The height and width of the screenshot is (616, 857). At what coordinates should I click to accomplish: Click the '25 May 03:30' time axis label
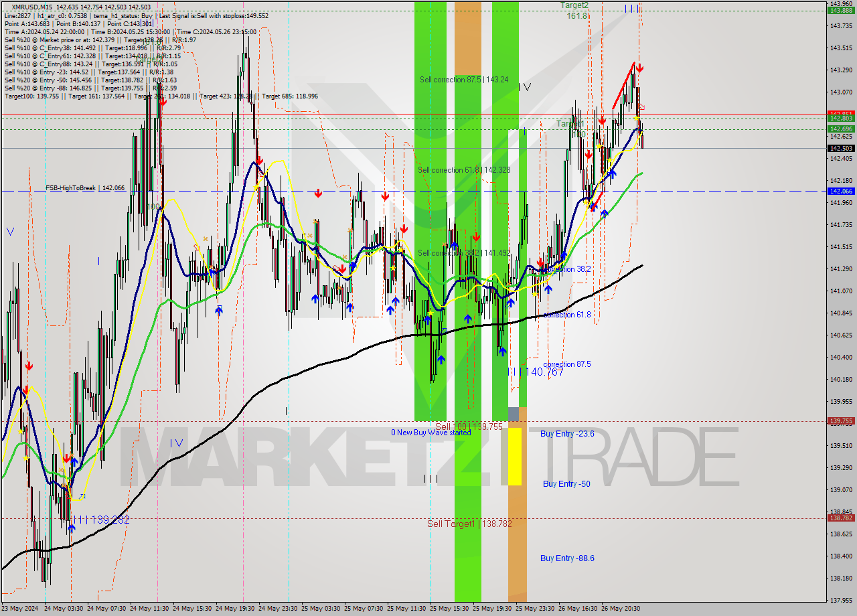pos(319,609)
